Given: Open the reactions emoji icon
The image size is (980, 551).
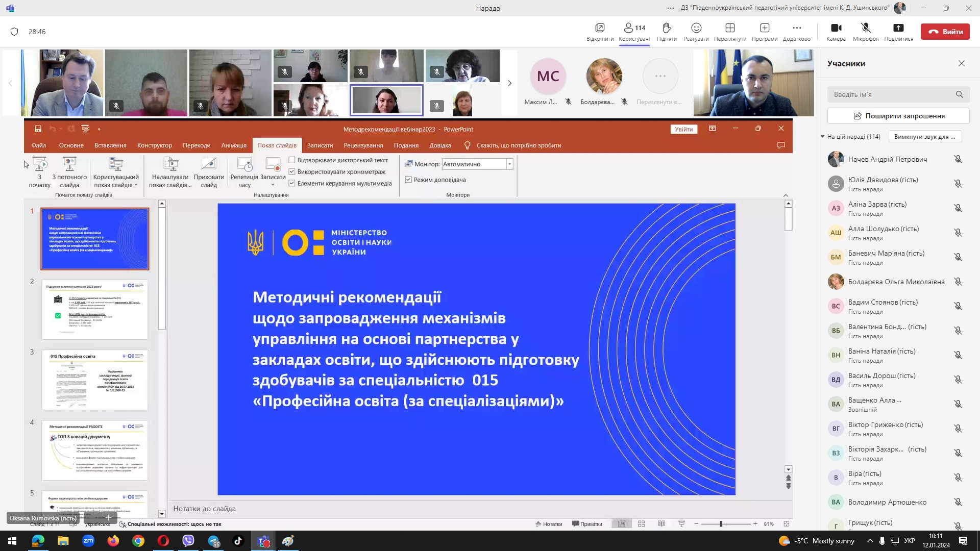Looking at the screenshot, I should click(696, 28).
